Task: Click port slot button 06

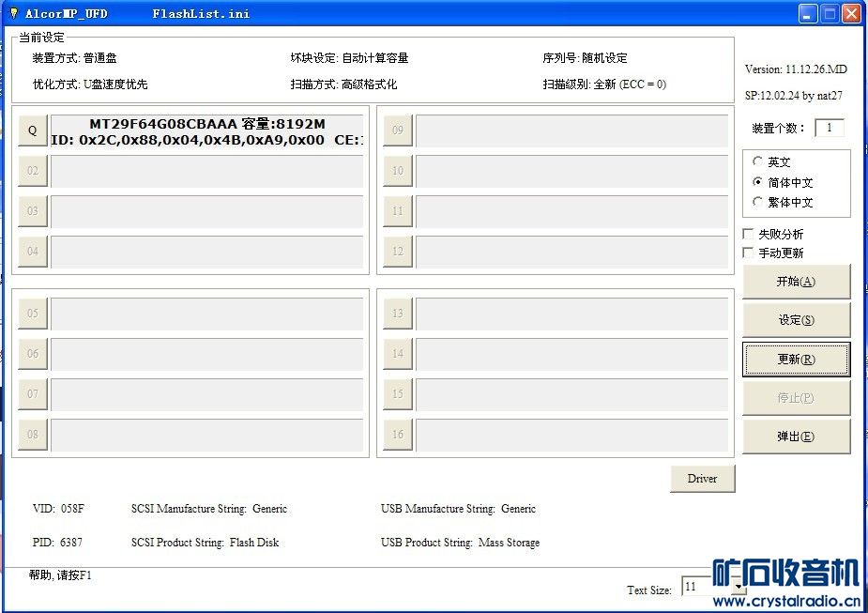Action: [x=33, y=355]
